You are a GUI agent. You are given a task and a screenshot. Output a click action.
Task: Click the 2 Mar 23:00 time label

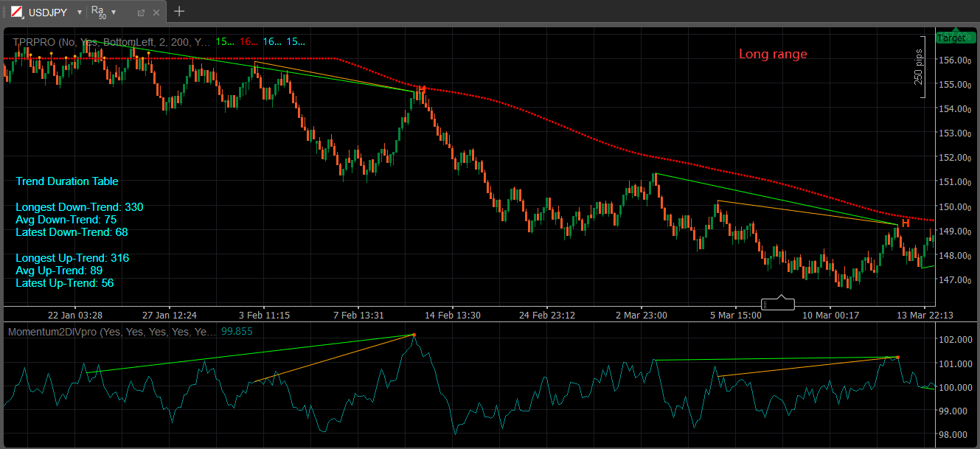[x=642, y=315]
